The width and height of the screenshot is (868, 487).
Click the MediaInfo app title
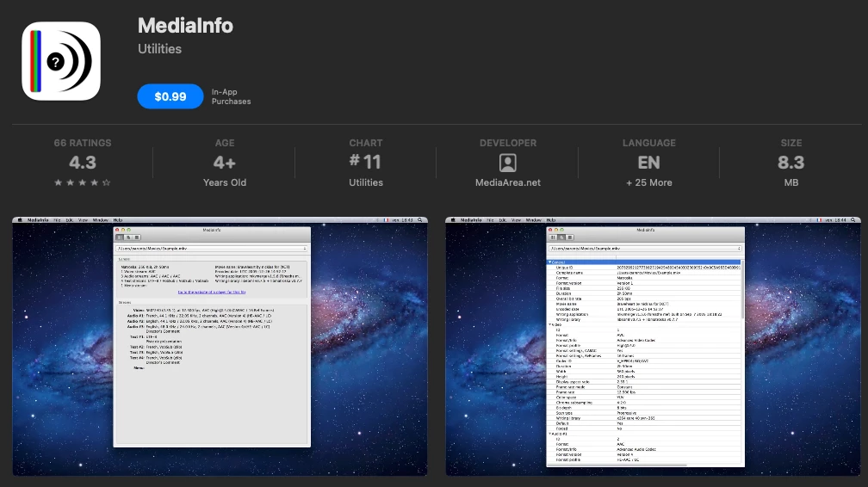coord(185,26)
